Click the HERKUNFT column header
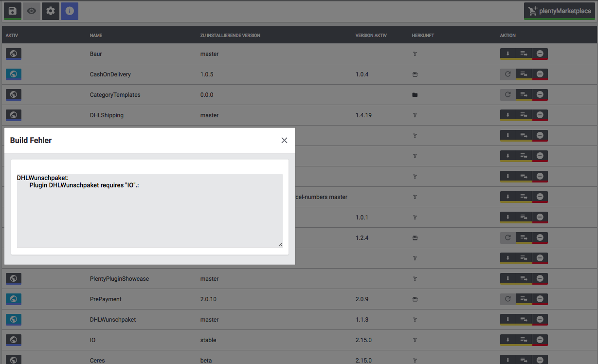The image size is (598, 364). pyautogui.click(x=423, y=36)
